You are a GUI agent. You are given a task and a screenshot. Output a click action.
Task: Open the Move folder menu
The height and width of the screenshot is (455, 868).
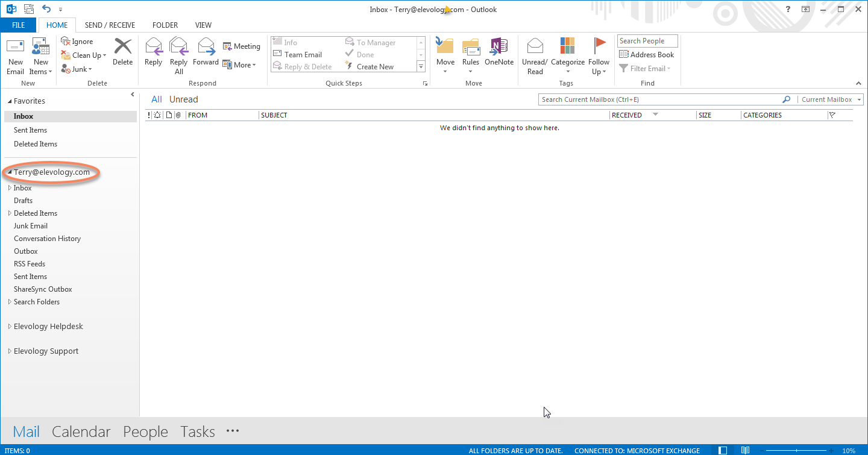pyautogui.click(x=445, y=56)
